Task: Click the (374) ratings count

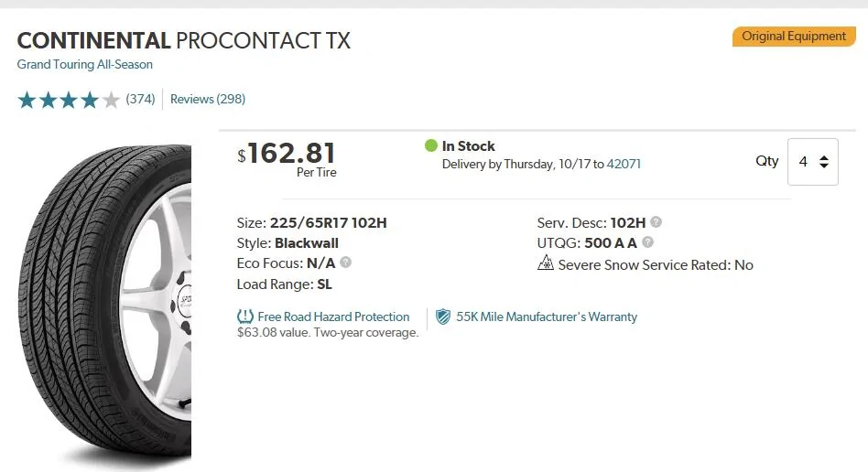Action: click(x=140, y=99)
